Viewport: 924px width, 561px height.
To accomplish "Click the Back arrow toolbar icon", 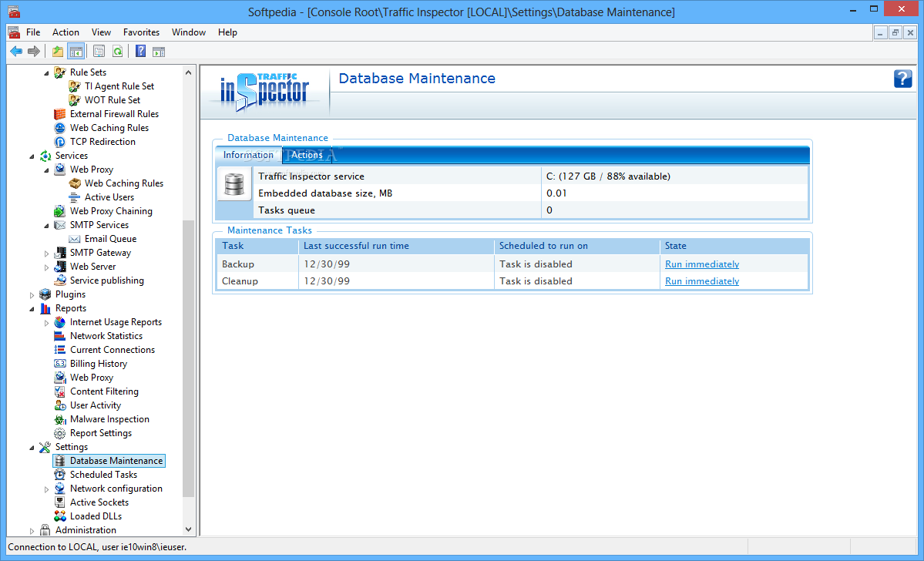I will tap(16, 52).
